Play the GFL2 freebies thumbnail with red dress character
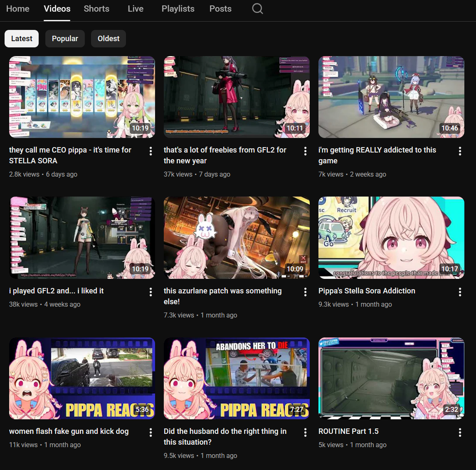 tap(237, 97)
